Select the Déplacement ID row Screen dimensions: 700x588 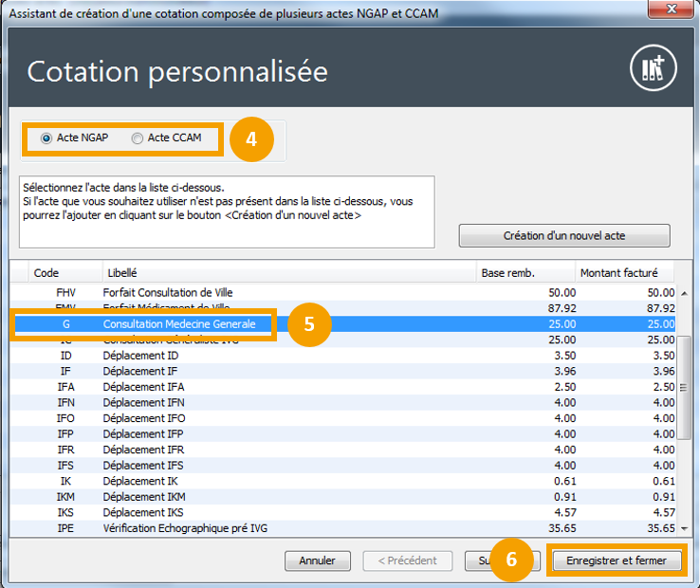coord(342,356)
